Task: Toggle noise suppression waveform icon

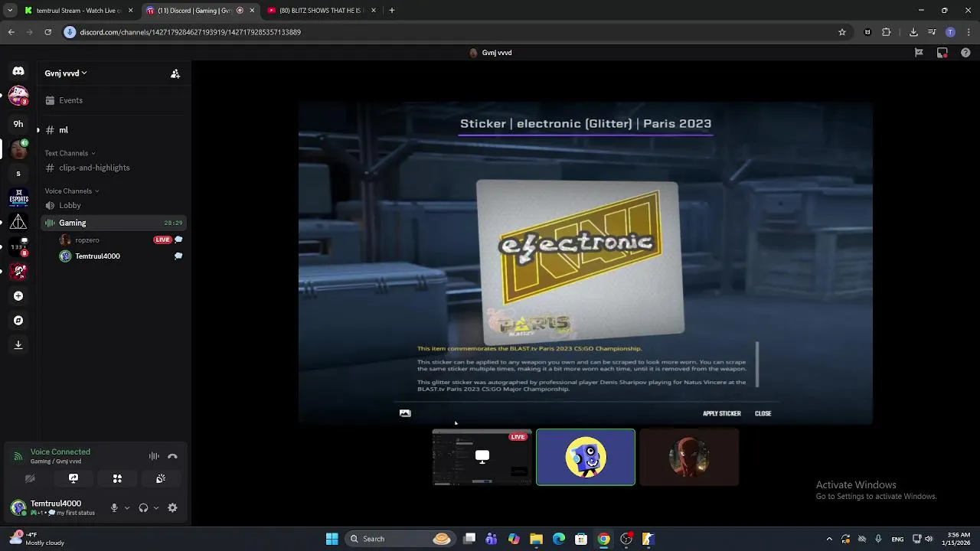Action: [154, 456]
